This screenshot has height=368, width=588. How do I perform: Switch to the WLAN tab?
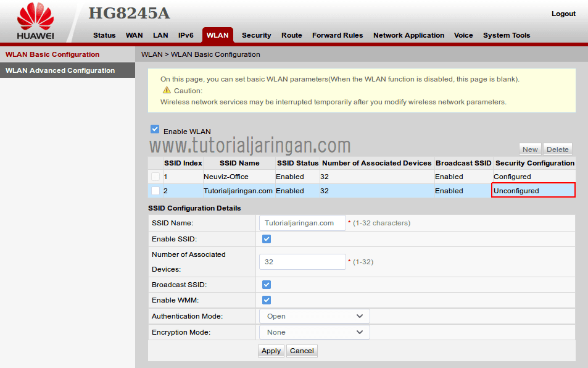click(x=217, y=35)
